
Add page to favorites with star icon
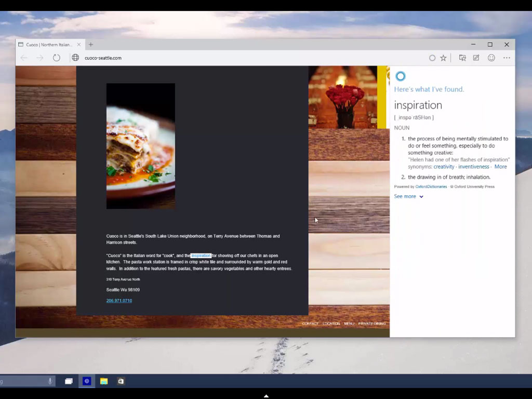click(443, 58)
